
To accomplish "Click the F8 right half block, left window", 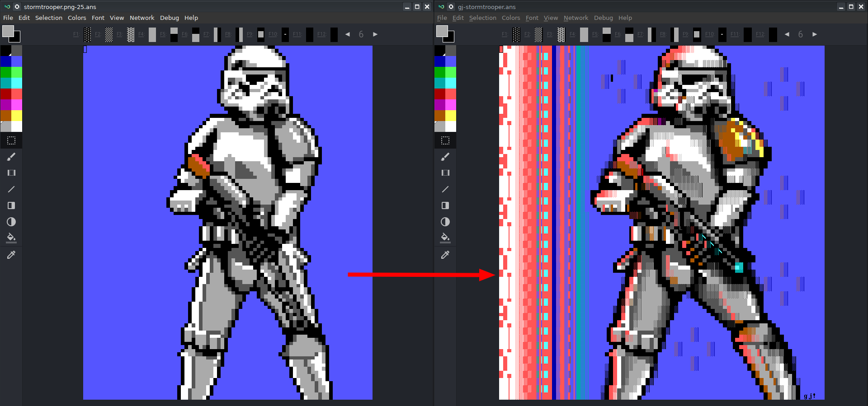I will click(x=239, y=34).
